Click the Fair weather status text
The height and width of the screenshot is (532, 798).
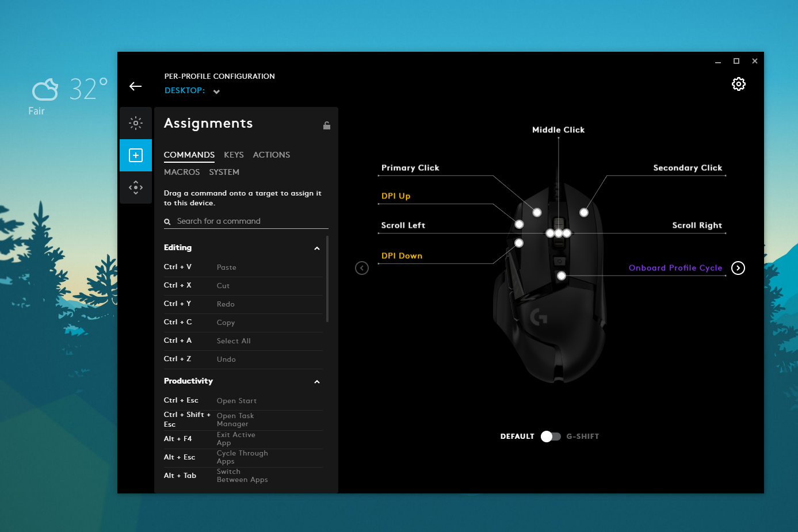coord(36,111)
